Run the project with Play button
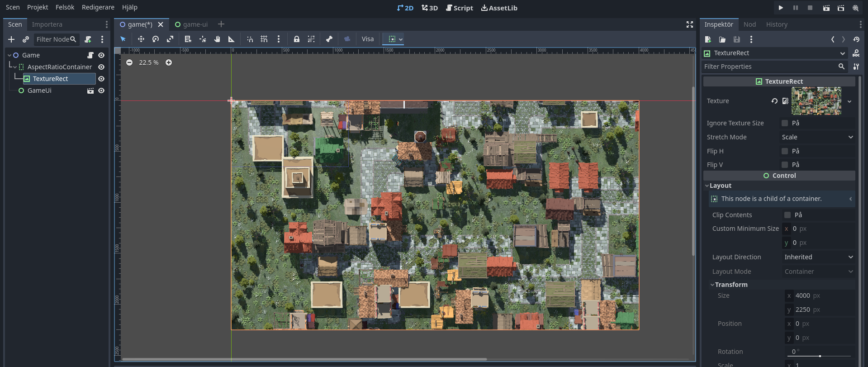This screenshot has width=868, height=367. pos(781,8)
